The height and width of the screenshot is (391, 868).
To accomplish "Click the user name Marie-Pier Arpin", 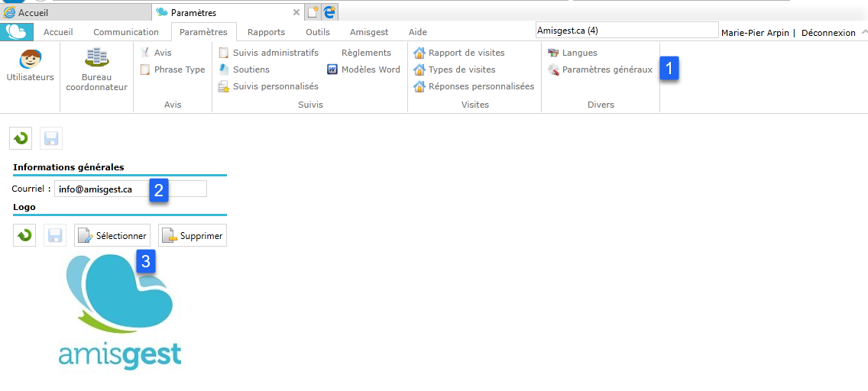I will pyautogui.click(x=756, y=33).
